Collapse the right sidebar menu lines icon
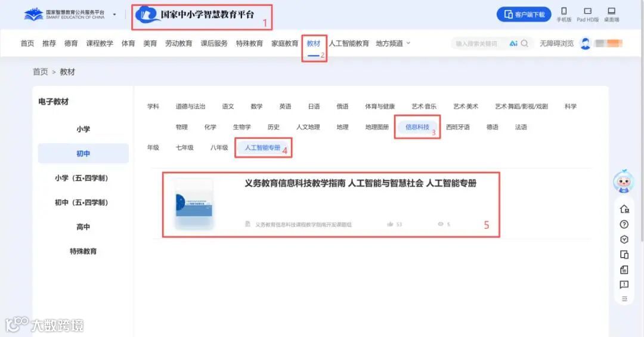Screen dimensions: 644x337 624,299
